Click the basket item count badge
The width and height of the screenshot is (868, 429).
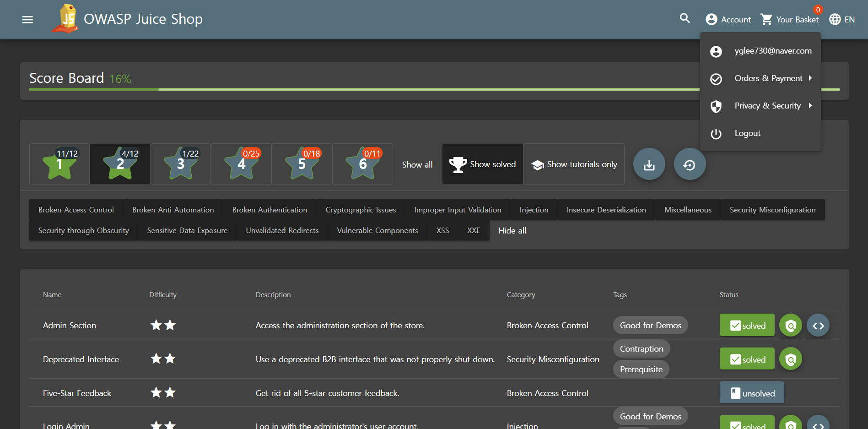pos(818,10)
